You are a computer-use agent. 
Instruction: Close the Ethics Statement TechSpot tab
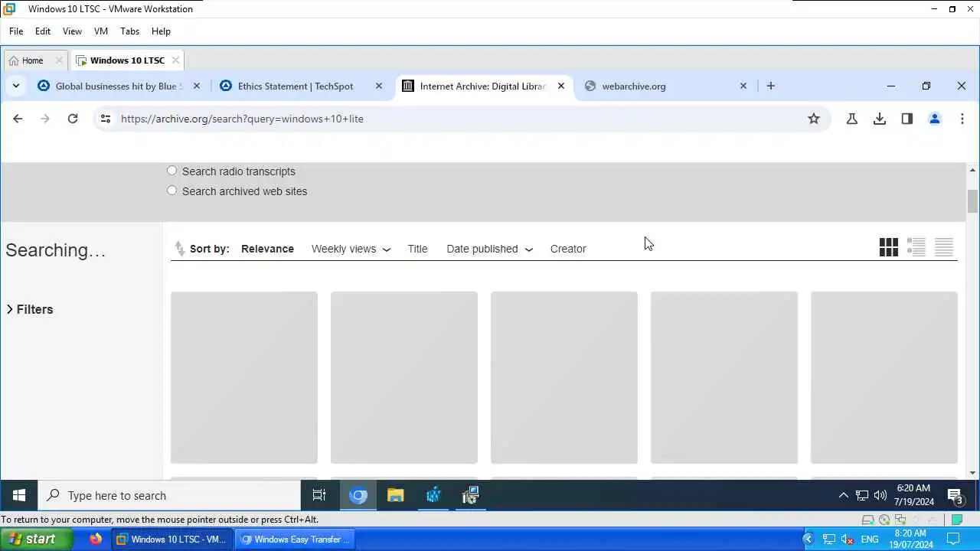tap(379, 86)
